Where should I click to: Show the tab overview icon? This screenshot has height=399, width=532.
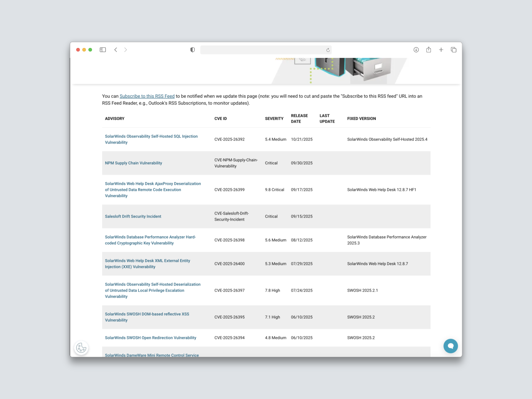(454, 50)
